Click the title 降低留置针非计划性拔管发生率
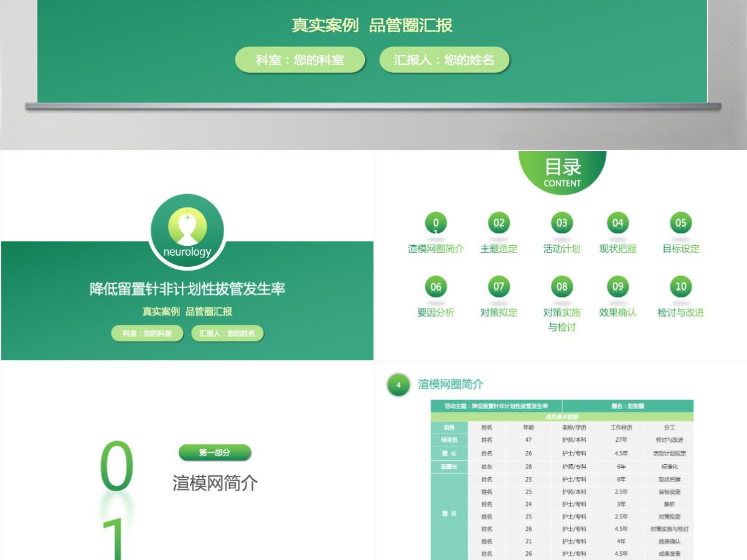The height and width of the screenshot is (560, 747). click(187, 289)
